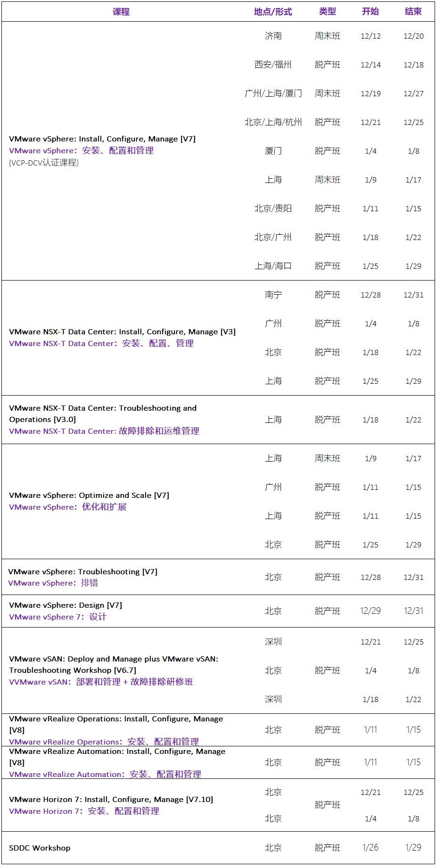Open the vSphere 排错 link
The image size is (436, 868).
53,583
